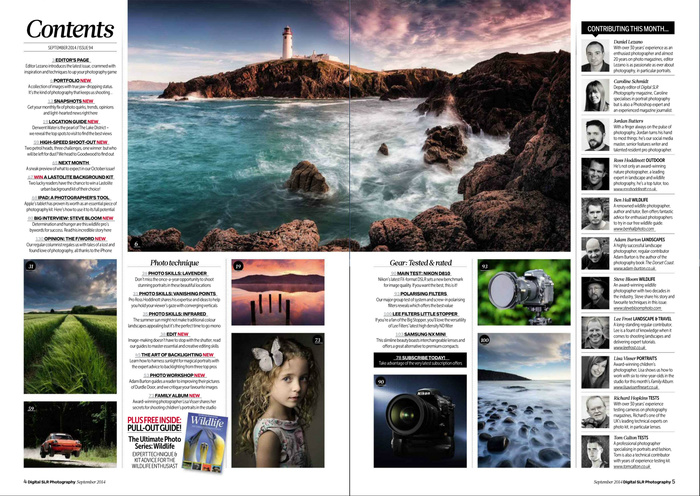700x496 pixels.
Task: Open PHOTO SKILLS: LAVENDER entry
Action: click(x=175, y=273)
